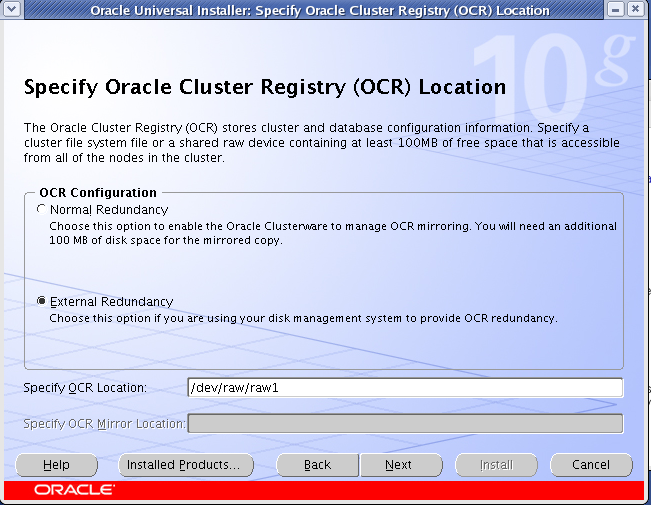Cancel the Oracle installation

coord(591,465)
